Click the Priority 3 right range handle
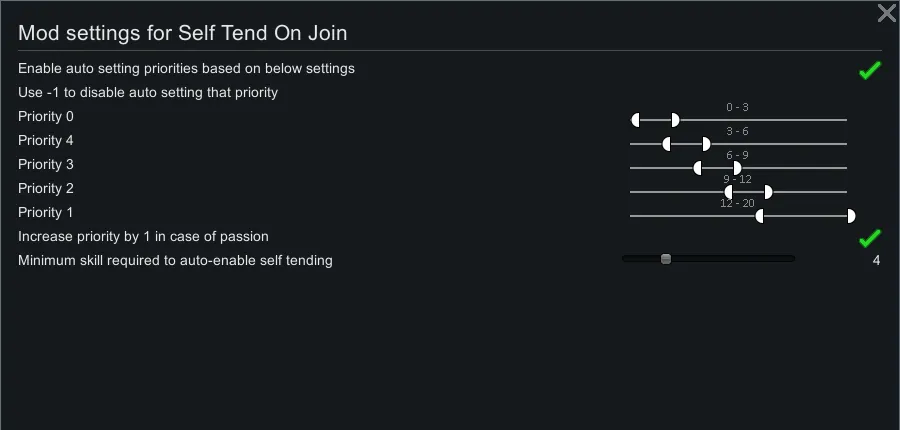 pos(736,168)
